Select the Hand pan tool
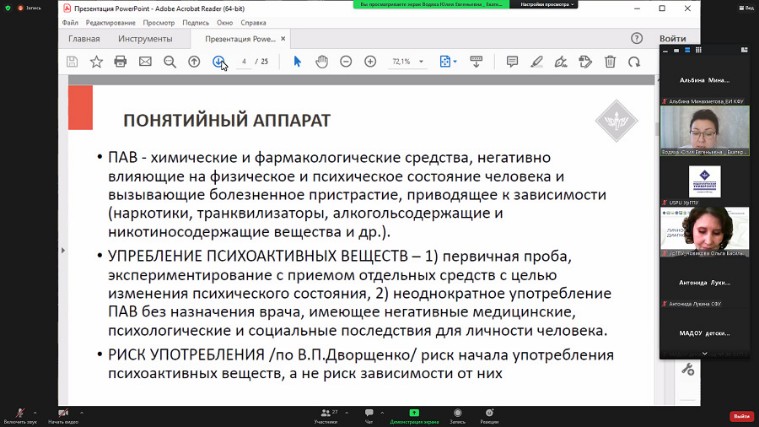Viewport: 759px width, 427px height. click(321, 62)
